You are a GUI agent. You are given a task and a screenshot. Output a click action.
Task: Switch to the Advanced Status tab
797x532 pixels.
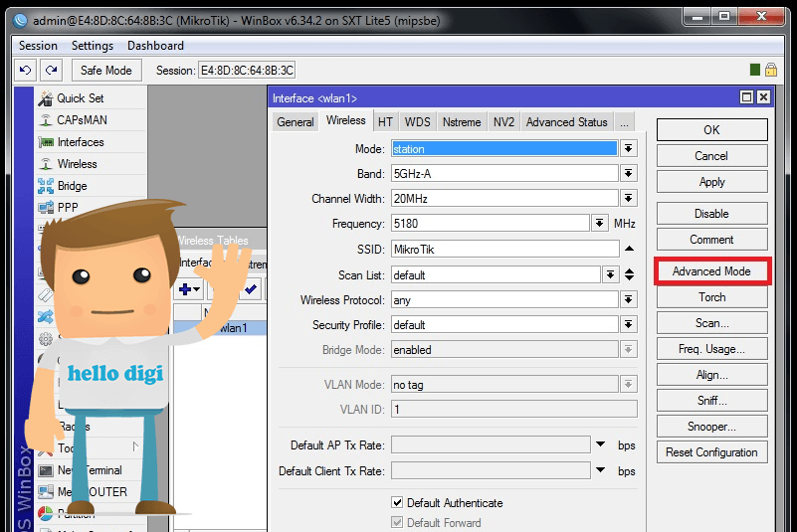pos(567,122)
